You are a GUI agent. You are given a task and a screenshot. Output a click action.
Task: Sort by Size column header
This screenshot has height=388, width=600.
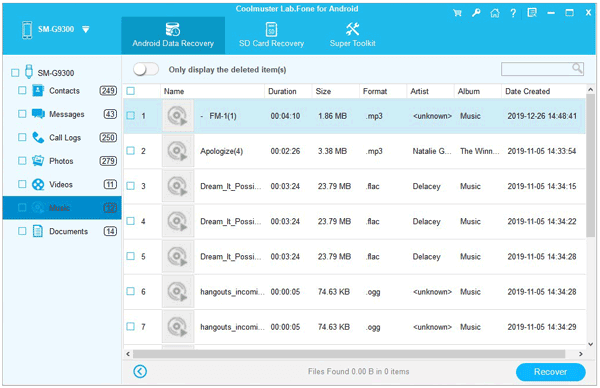click(x=336, y=91)
